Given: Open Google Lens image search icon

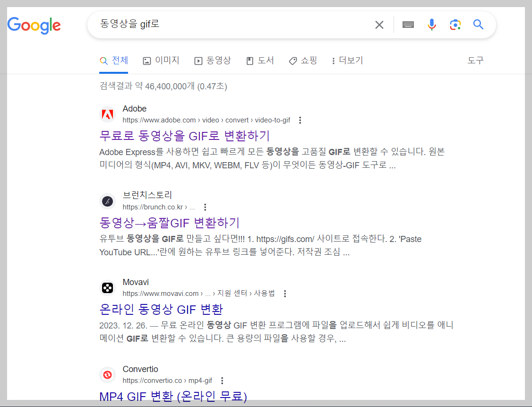Looking at the screenshot, I should pyautogui.click(x=455, y=25).
